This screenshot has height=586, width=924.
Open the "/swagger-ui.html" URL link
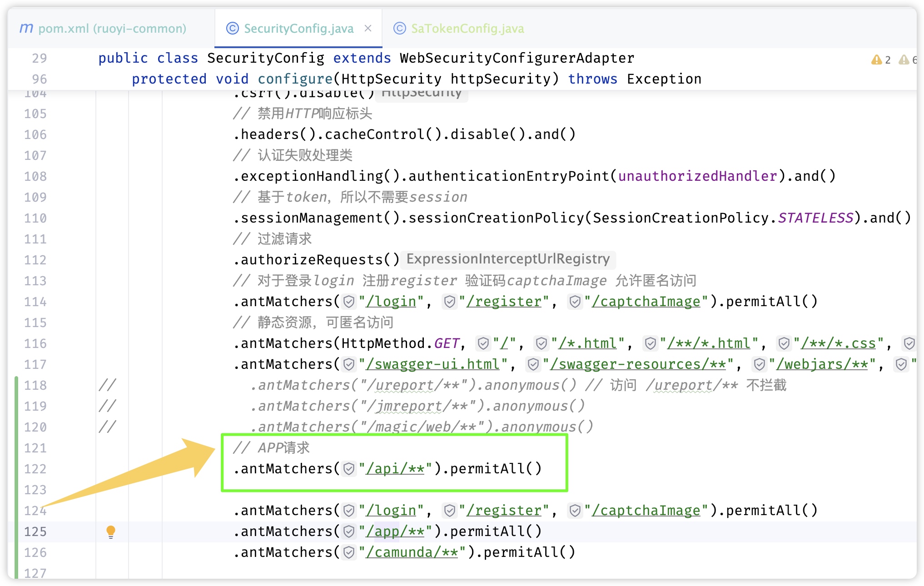tap(433, 364)
